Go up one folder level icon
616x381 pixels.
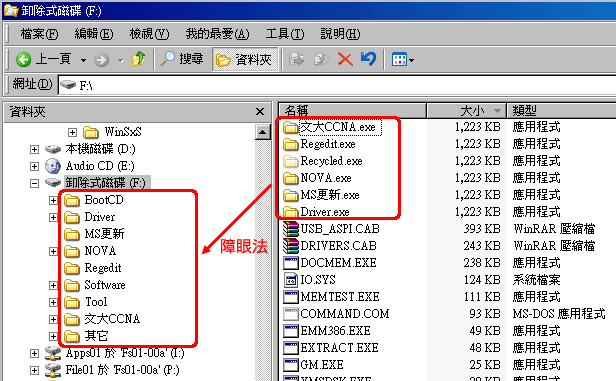(x=138, y=59)
